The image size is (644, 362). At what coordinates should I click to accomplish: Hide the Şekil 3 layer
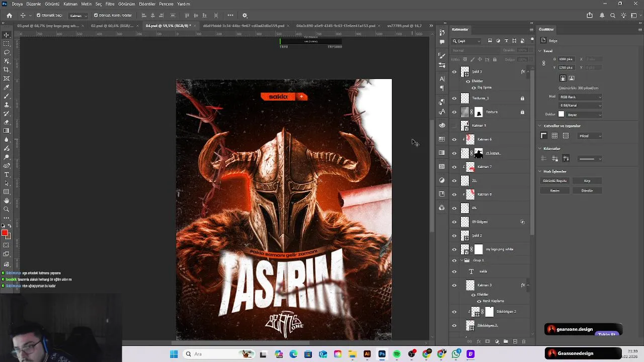454,71
